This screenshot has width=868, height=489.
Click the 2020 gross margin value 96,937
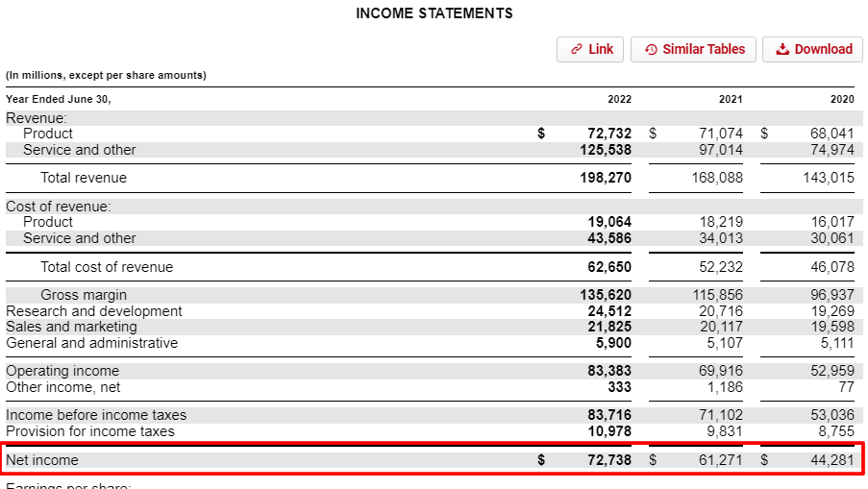click(832, 295)
